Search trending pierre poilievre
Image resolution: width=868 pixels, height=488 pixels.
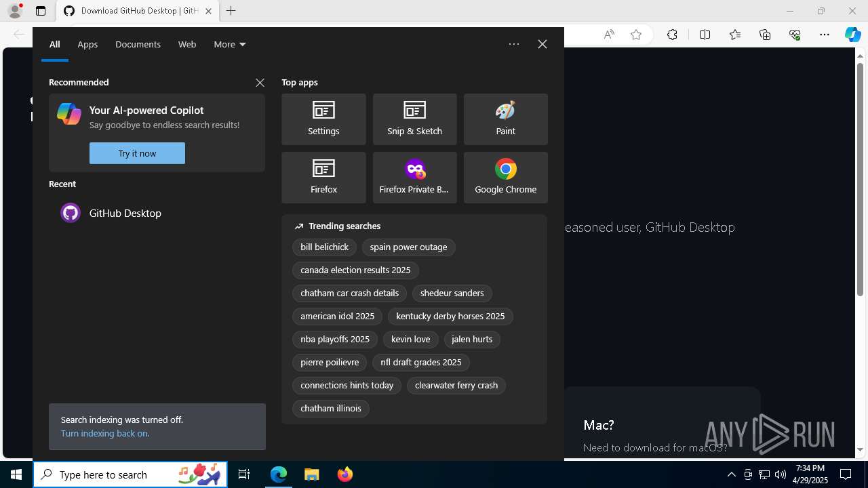click(x=330, y=363)
